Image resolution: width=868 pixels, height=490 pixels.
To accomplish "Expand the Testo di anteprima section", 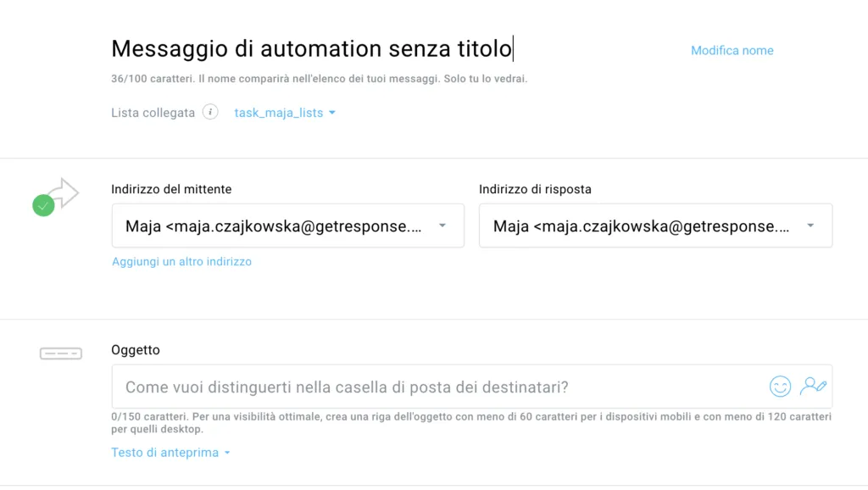I will click(x=170, y=453).
